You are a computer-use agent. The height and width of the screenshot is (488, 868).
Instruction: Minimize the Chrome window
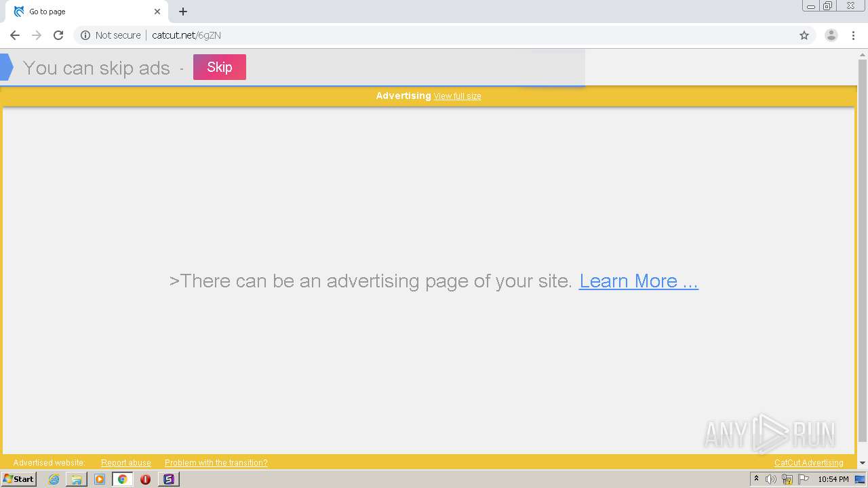click(811, 6)
